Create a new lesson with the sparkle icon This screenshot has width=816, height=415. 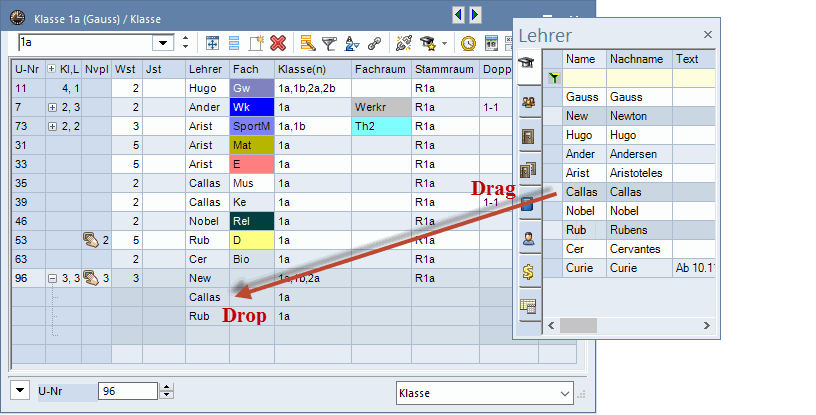tap(256, 43)
